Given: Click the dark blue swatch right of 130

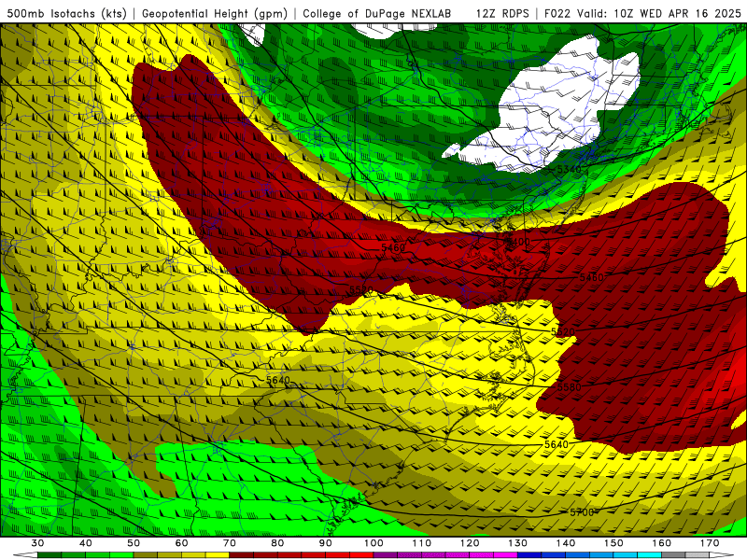Looking at the screenshot, I should click(529, 555).
